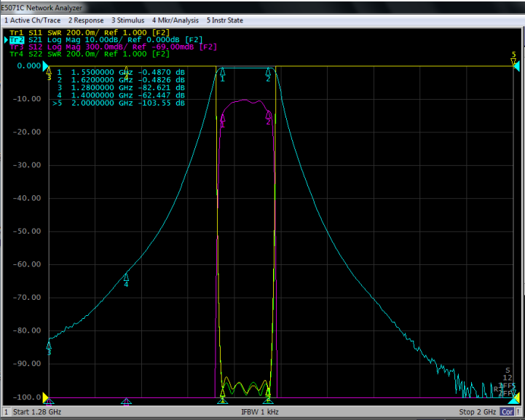525x420 pixels.
Task: Select the Tr1 S11 SWR trace label
Action: point(90,33)
